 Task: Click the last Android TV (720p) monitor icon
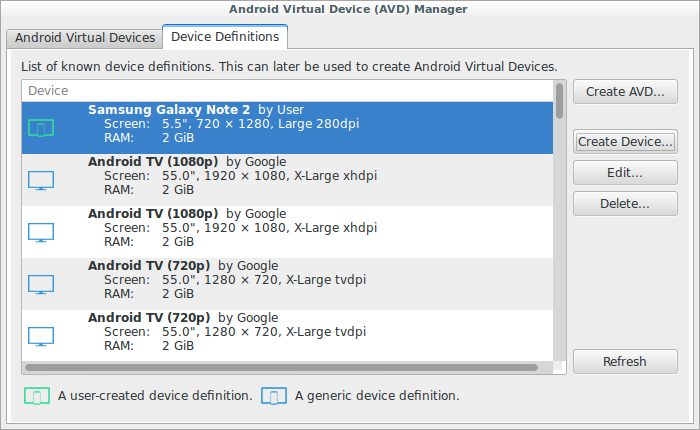(x=41, y=336)
